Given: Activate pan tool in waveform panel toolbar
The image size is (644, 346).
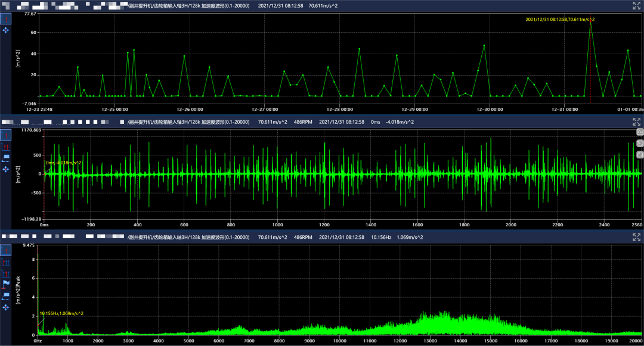Looking at the screenshot, I should point(6,169).
